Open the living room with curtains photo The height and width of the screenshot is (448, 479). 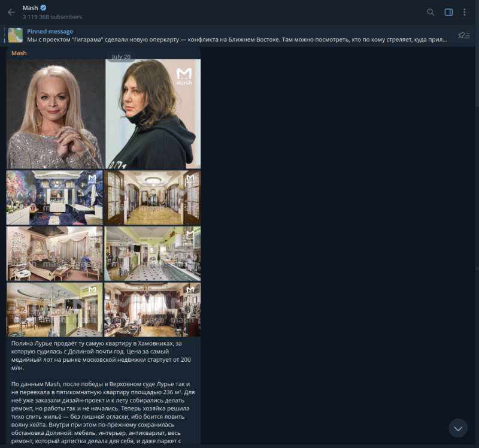(x=153, y=310)
